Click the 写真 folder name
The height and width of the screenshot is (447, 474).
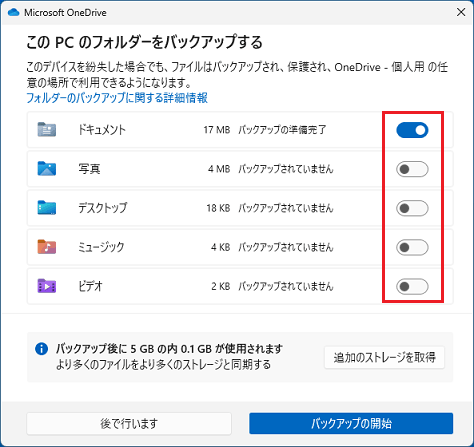(89, 169)
